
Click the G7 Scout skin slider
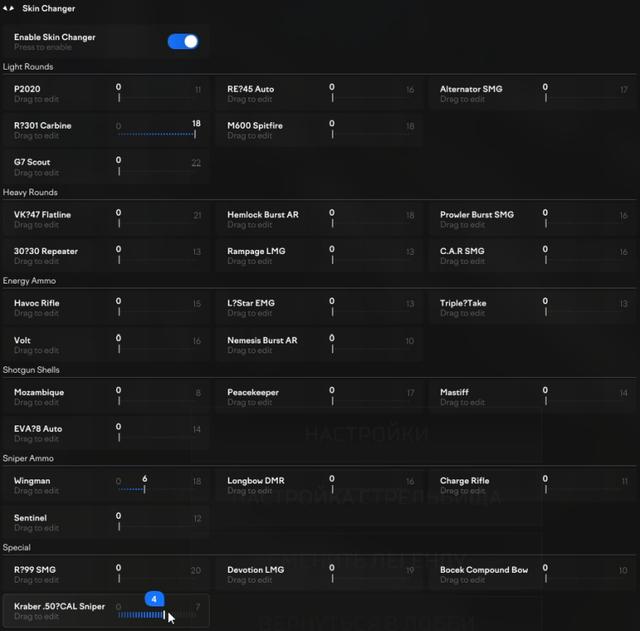click(158, 171)
